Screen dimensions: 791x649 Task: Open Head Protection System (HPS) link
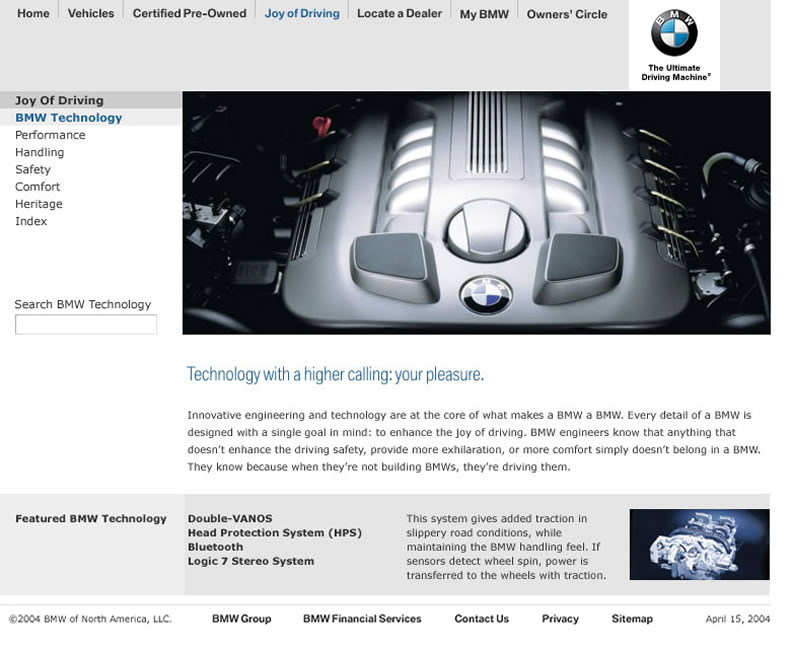click(275, 533)
